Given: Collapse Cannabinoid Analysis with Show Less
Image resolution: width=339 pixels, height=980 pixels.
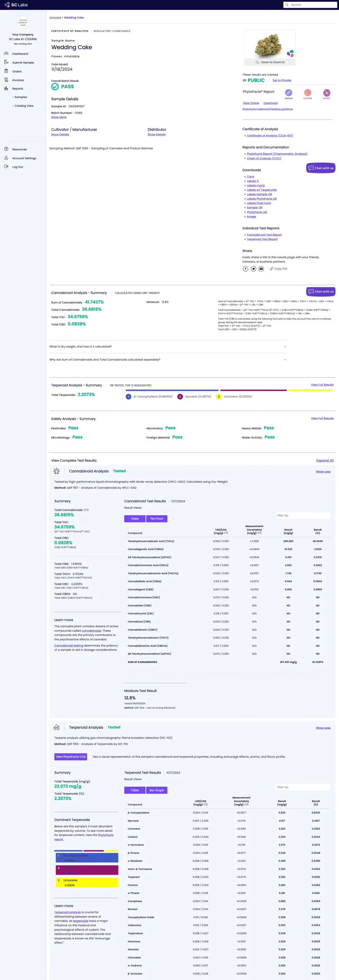Looking at the screenshot, I should click(x=323, y=472).
